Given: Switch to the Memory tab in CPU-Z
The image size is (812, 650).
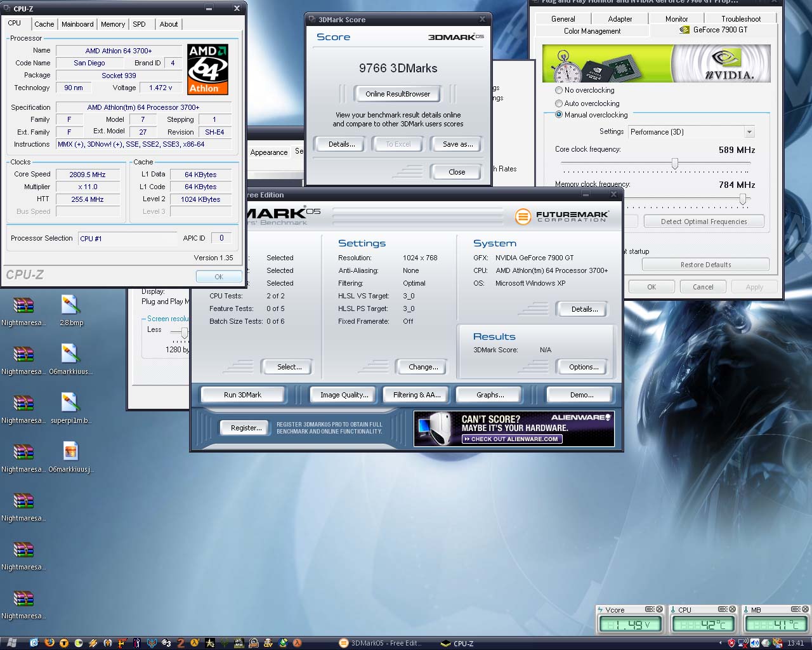Looking at the screenshot, I should pos(113,24).
